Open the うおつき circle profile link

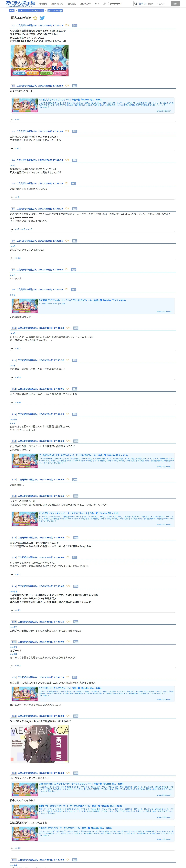point(93,833)
